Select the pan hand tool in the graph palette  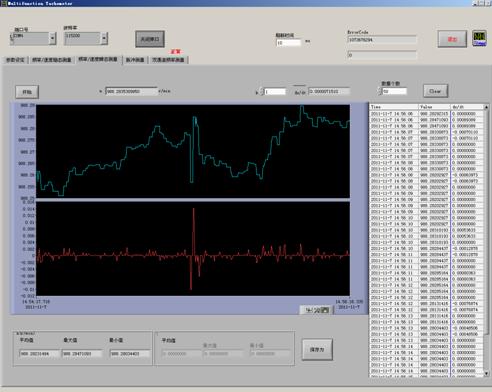(325, 310)
